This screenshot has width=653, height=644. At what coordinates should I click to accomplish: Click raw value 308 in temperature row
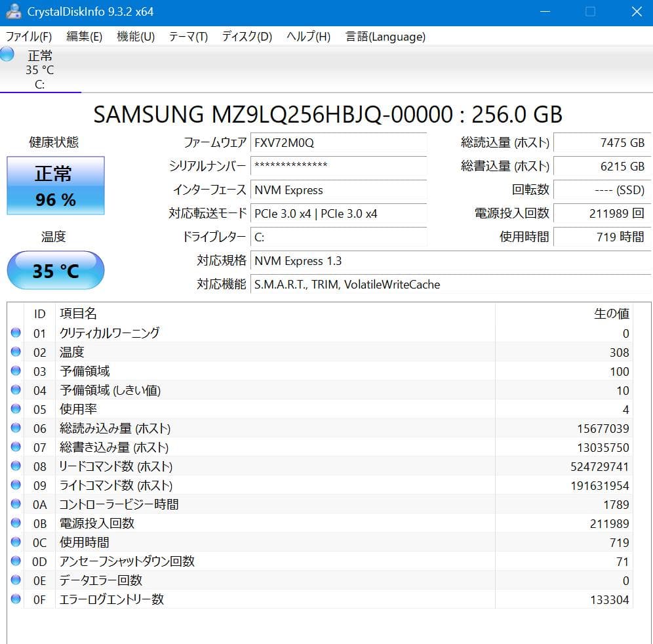click(x=620, y=352)
